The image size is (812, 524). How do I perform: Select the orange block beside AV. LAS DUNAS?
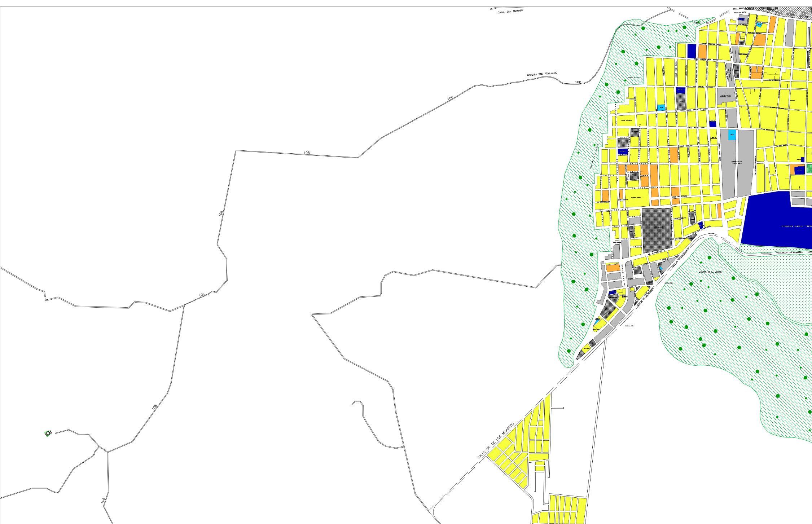pyautogui.click(x=613, y=268)
